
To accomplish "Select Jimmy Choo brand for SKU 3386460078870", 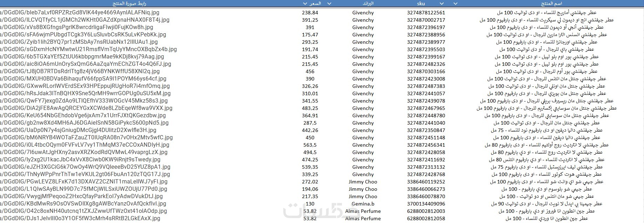I will [363, 196].
